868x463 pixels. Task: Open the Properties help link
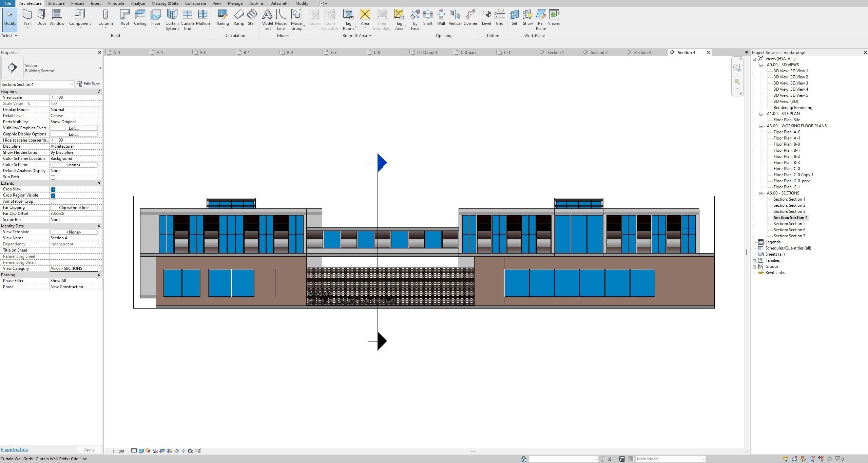14,449
